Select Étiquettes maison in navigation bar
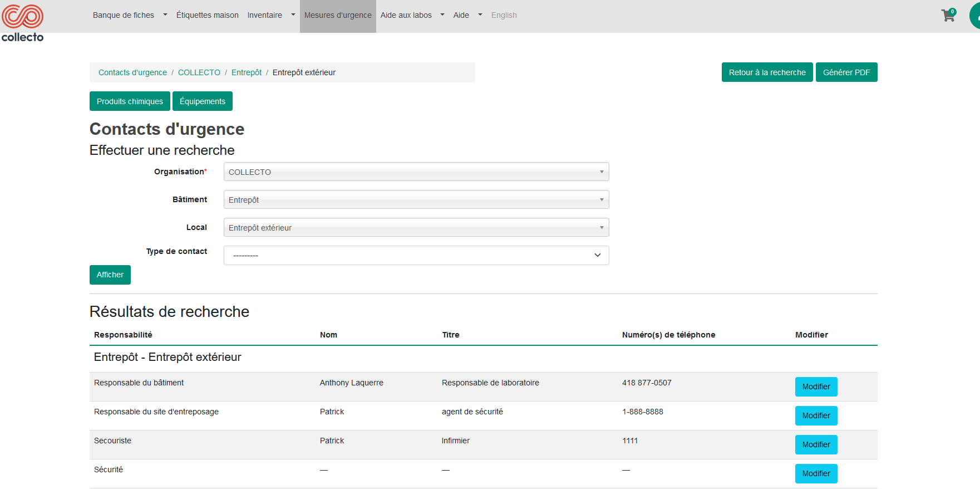The height and width of the screenshot is (489, 980). point(207,15)
